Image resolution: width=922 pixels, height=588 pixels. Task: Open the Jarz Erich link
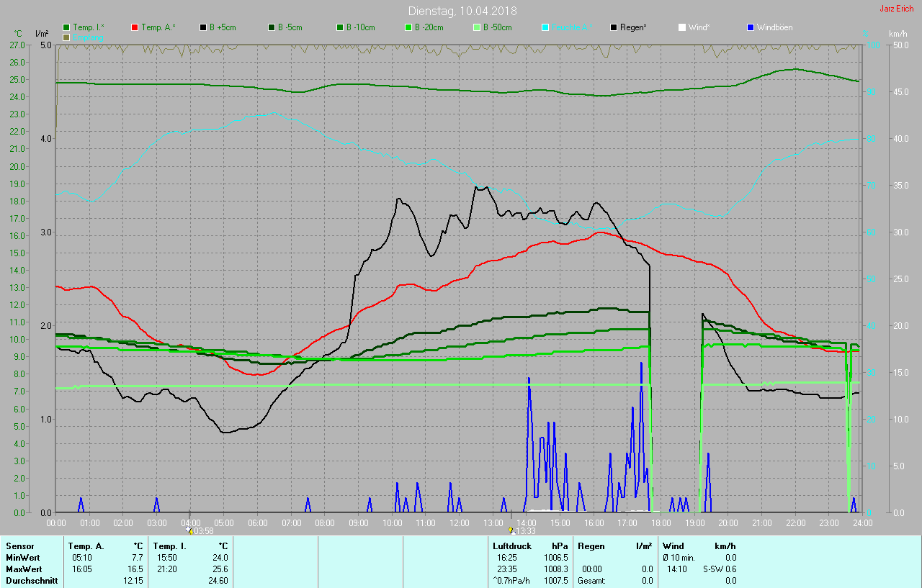coord(896,9)
